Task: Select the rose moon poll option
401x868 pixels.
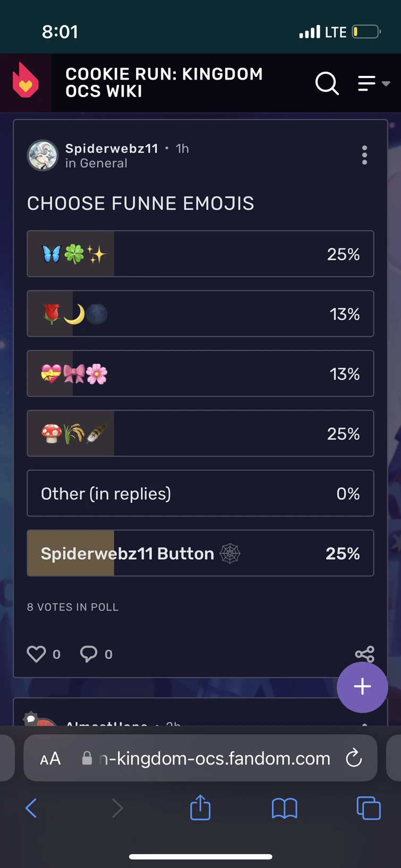Action: [x=200, y=314]
